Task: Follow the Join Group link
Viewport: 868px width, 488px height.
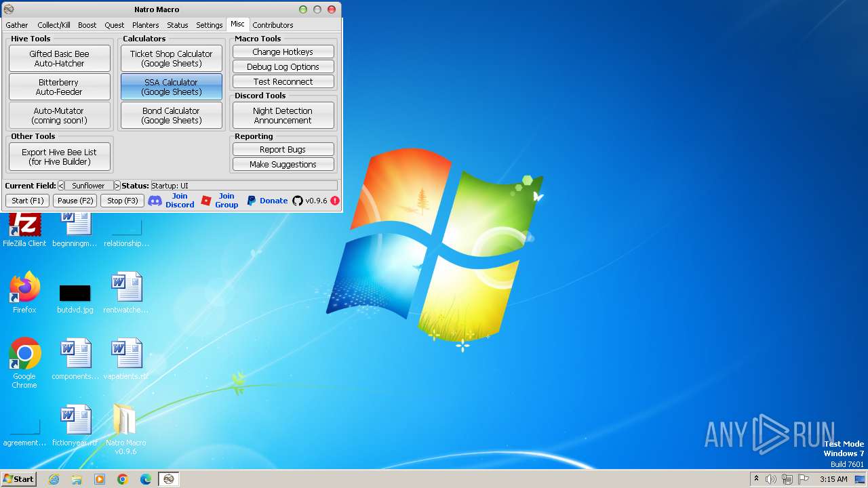Action: (x=226, y=201)
